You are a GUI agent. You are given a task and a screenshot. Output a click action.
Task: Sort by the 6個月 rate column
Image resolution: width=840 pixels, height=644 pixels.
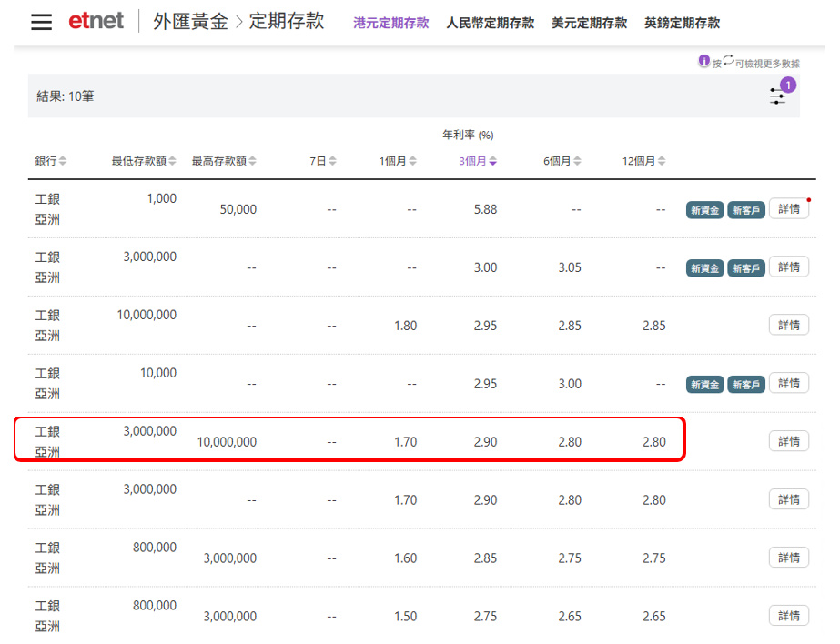pyautogui.click(x=562, y=161)
